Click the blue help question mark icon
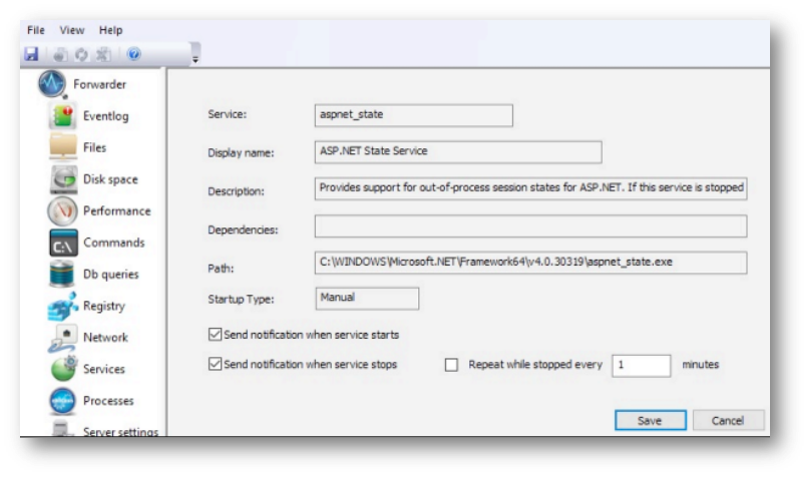Image resolution: width=809 pixels, height=477 pixels. point(134,54)
